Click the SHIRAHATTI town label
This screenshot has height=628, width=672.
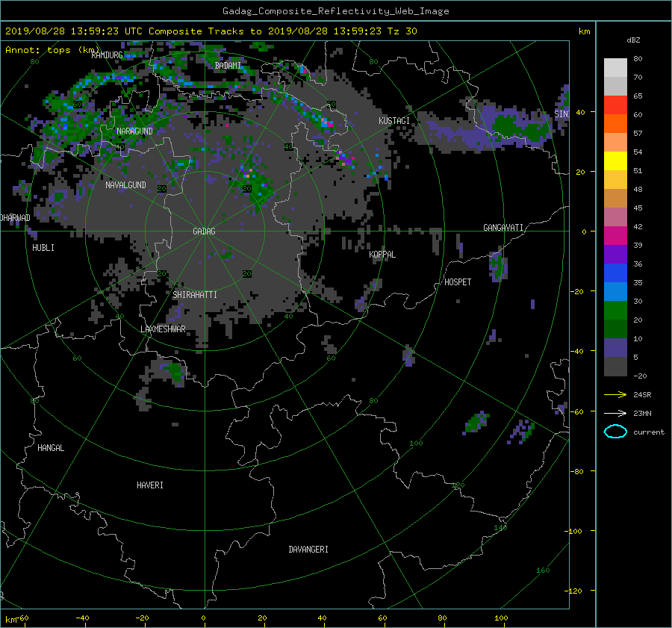click(195, 295)
